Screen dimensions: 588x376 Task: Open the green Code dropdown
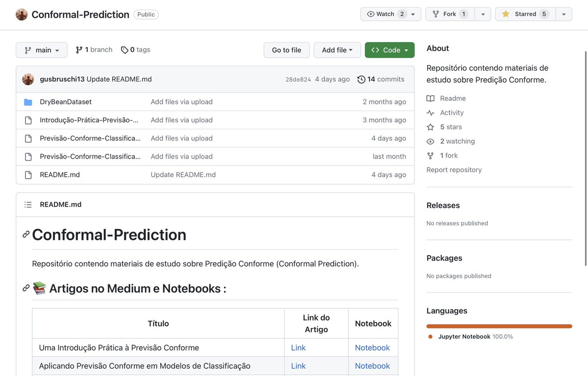click(x=390, y=50)
